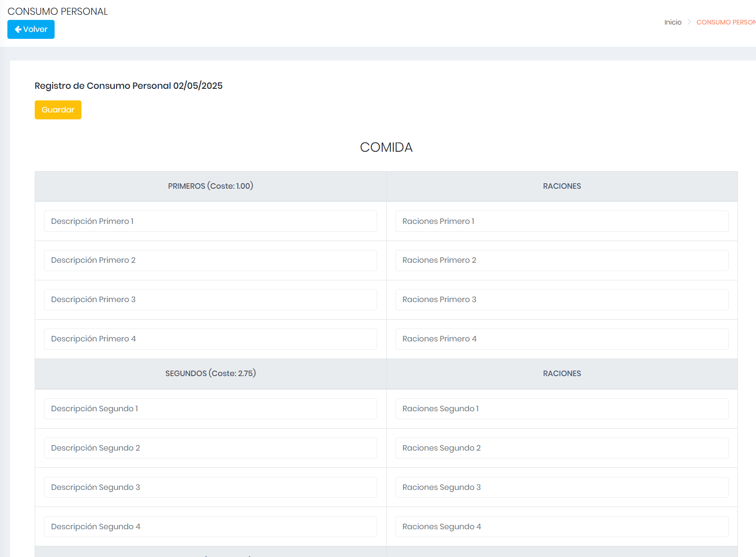Viewport: 756px width, 557px height.
Task: Focus the Raciones Primero 1 field
Action: point(562,221)
